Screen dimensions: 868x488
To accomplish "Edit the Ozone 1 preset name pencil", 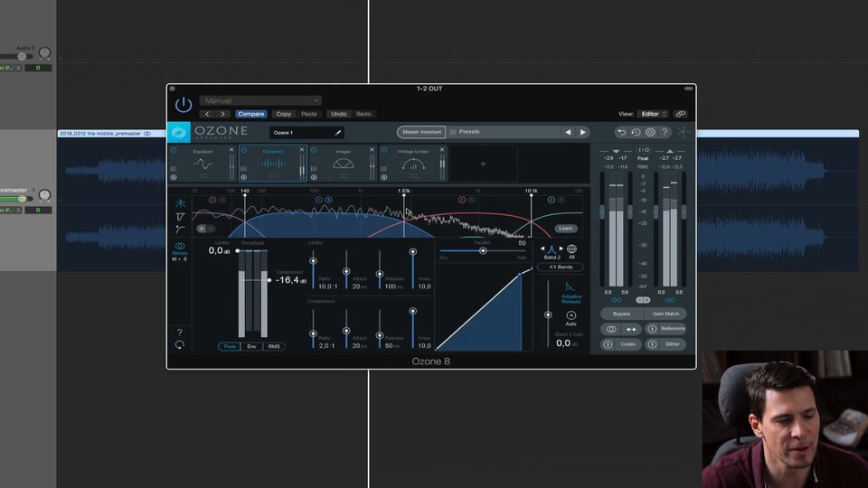I will [x=337, y=133].
